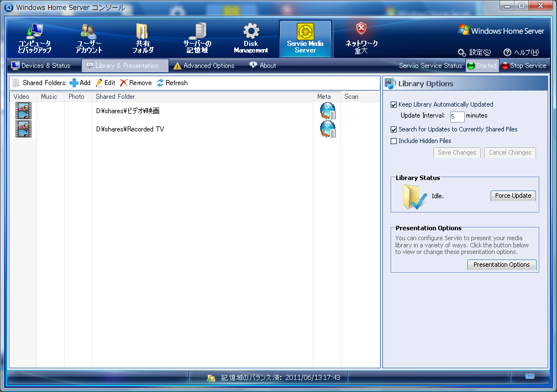This screenshot has width=557, height=392.
Task: Open the user accounts icon
Action: pos(88,32)
